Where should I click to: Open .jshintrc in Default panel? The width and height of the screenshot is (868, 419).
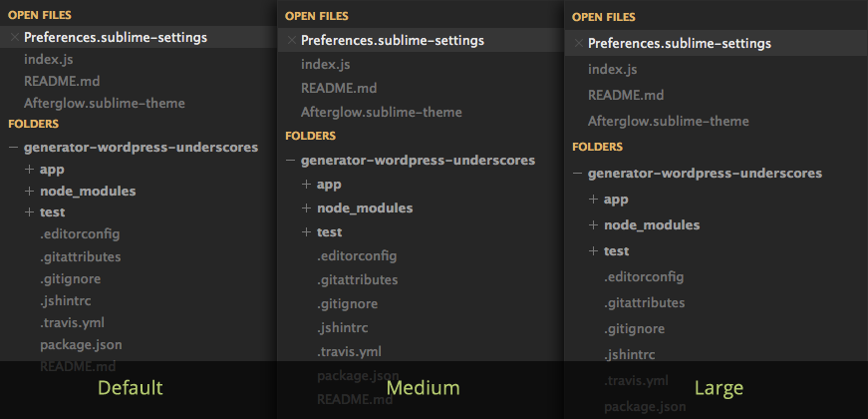pyautogui.click(x=66, y=301)
